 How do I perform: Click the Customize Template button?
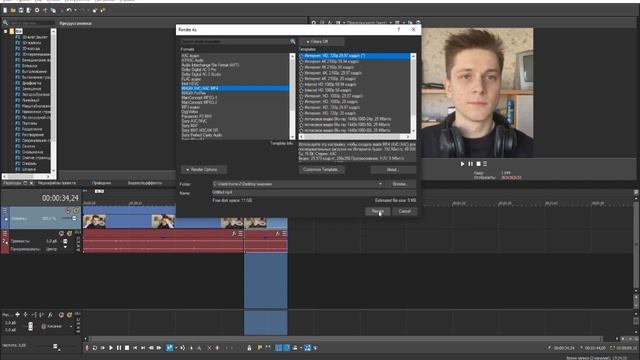322,169
